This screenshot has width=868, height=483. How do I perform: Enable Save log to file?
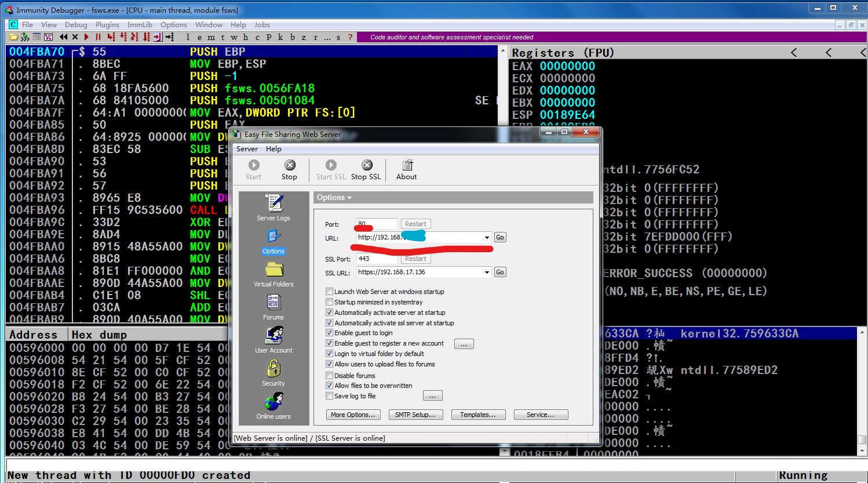329,396
